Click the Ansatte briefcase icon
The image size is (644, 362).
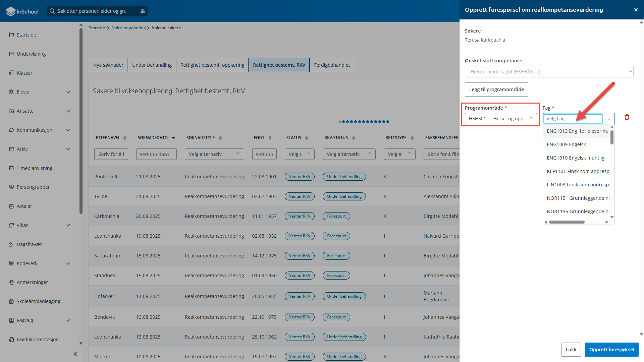point(11,111)
